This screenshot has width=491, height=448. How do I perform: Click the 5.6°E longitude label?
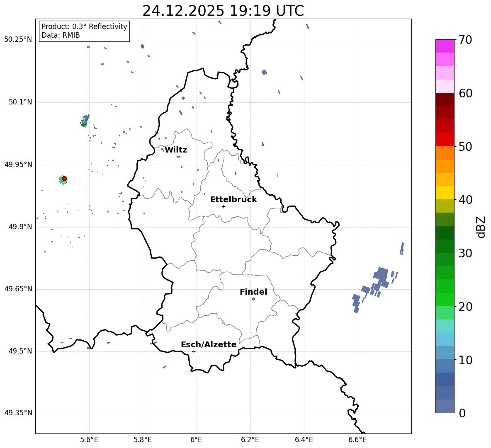tap(89, 440)
